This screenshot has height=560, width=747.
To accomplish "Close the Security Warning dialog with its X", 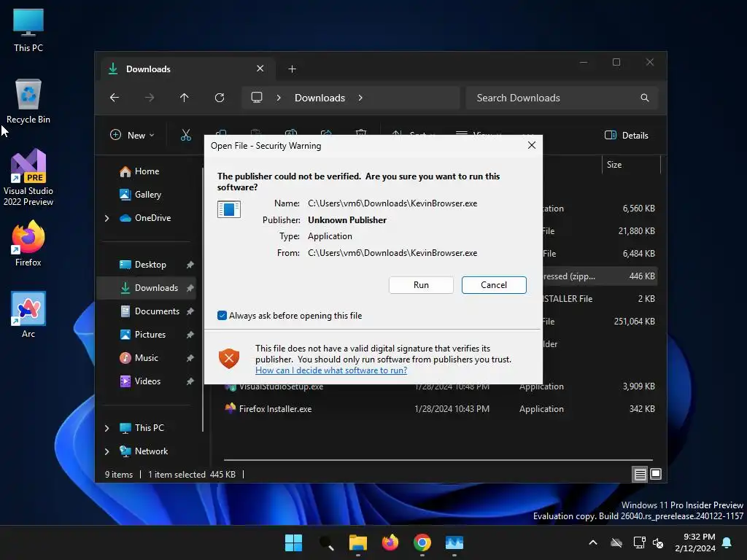I will coord(532,145).
